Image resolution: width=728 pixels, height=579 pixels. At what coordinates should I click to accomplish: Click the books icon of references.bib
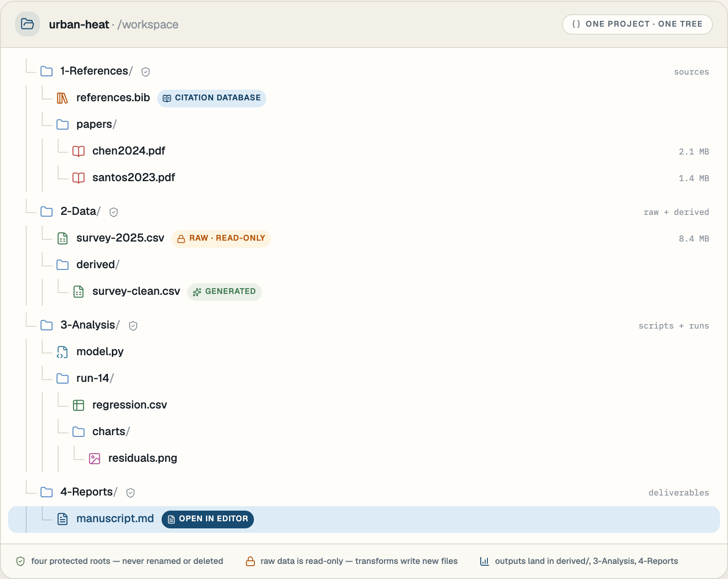click(63, 98)
